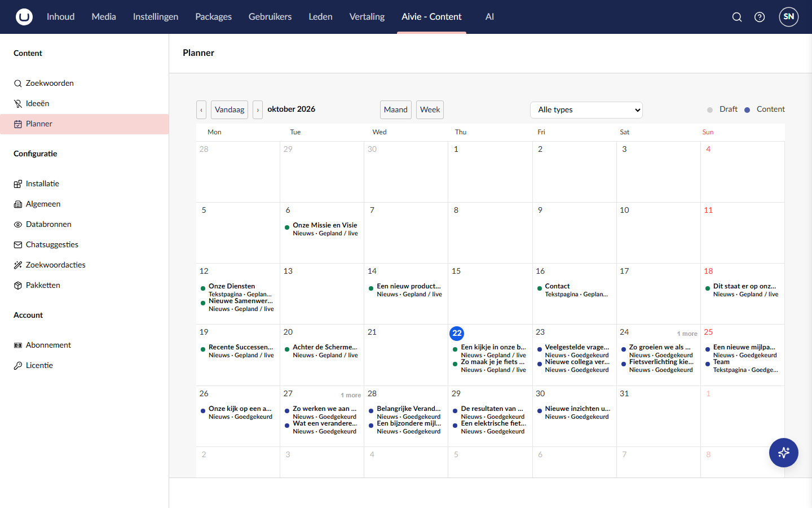This screenshot has width=812, height=508.
Task: Switch to Week view
Action: point(430,110)
